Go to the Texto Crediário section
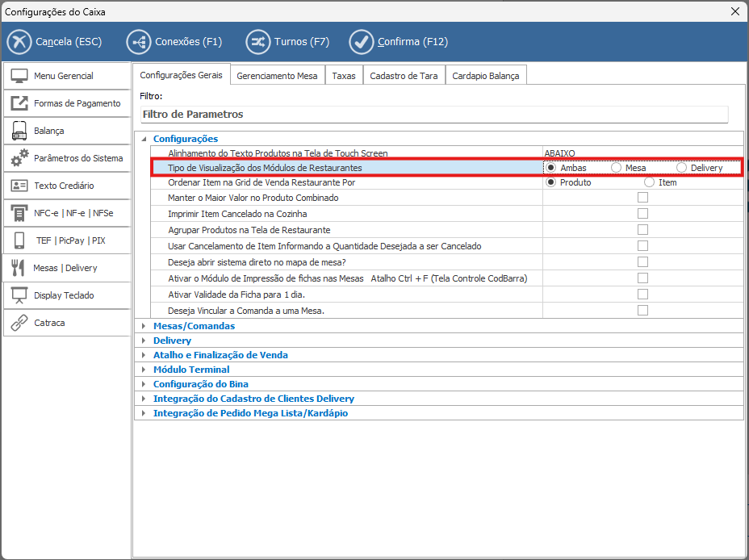This screenshot has height=560, width=749. 66,186
